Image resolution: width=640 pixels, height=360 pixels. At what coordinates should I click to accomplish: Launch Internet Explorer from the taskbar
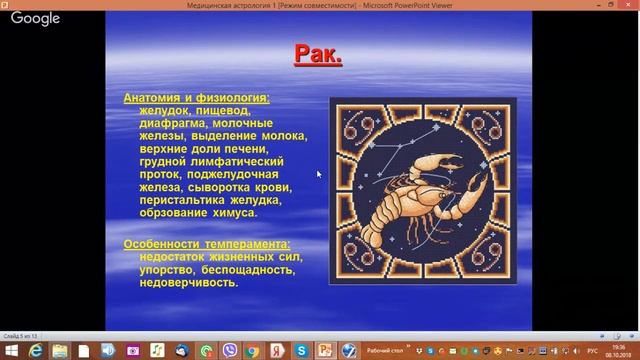36,351
